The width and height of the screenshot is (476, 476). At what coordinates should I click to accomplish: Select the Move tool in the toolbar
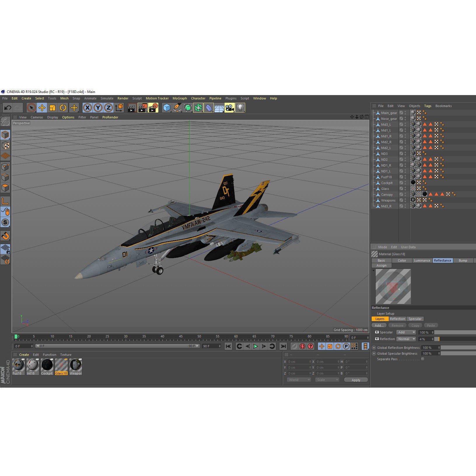click(42, 108)
